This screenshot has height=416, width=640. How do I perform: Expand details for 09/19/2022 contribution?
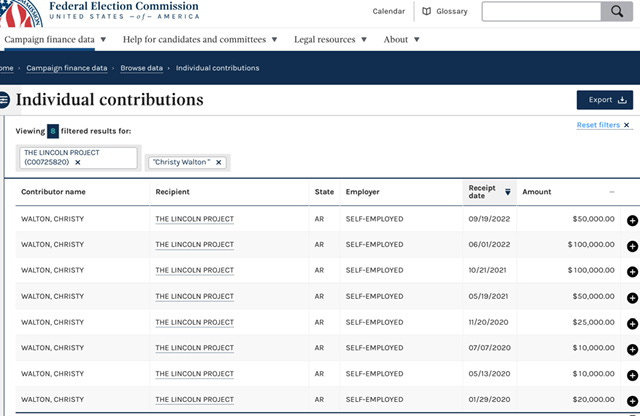pos(632,220)
